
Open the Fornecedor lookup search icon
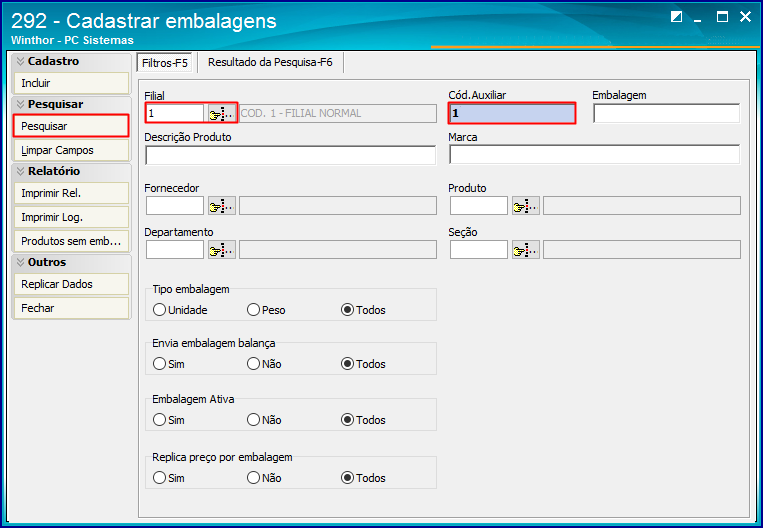click(222, 206)
